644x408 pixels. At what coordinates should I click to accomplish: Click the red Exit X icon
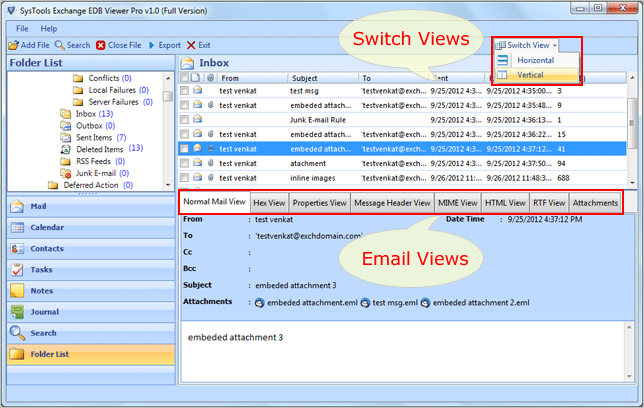pyautogui.click(x=191, y=45)
